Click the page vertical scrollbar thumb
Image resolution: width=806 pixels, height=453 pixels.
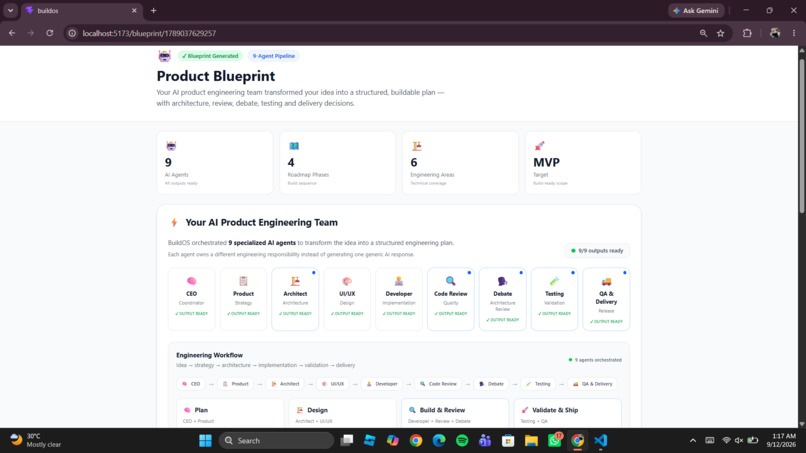801,135
